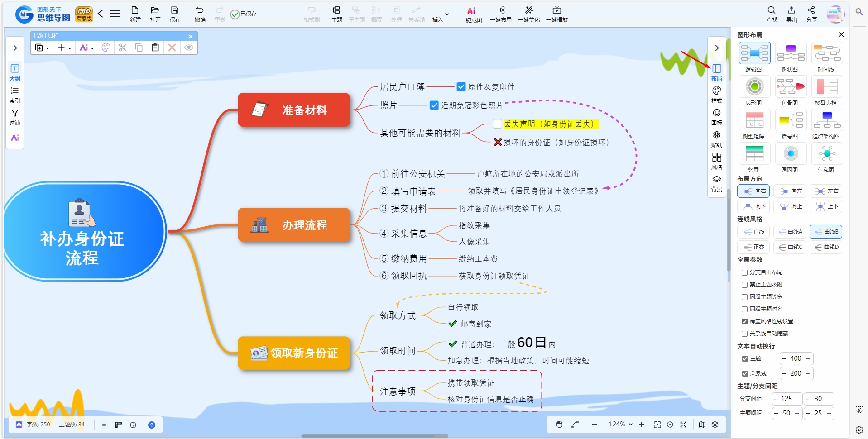Export the mind map via 导出
Image resolution: width=868 pixels, height=439 pixels.
pyautogui.click(x=791, y=14)
